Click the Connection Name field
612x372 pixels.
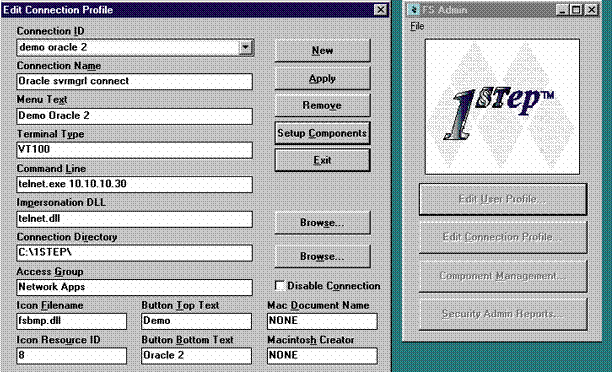134,81
